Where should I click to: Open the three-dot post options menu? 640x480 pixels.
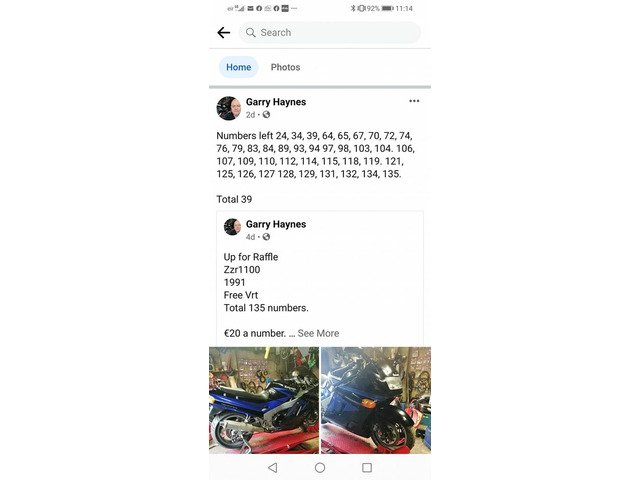click(414, 101)
